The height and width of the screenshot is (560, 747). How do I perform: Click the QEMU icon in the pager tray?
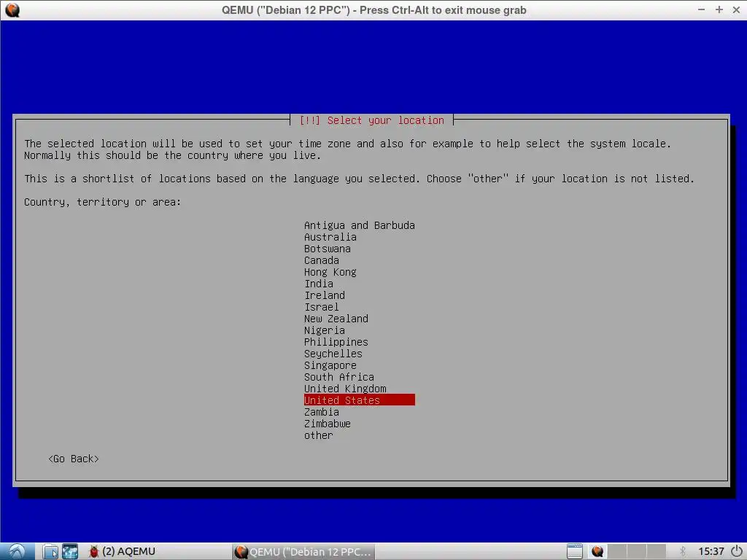click(597, 551)
